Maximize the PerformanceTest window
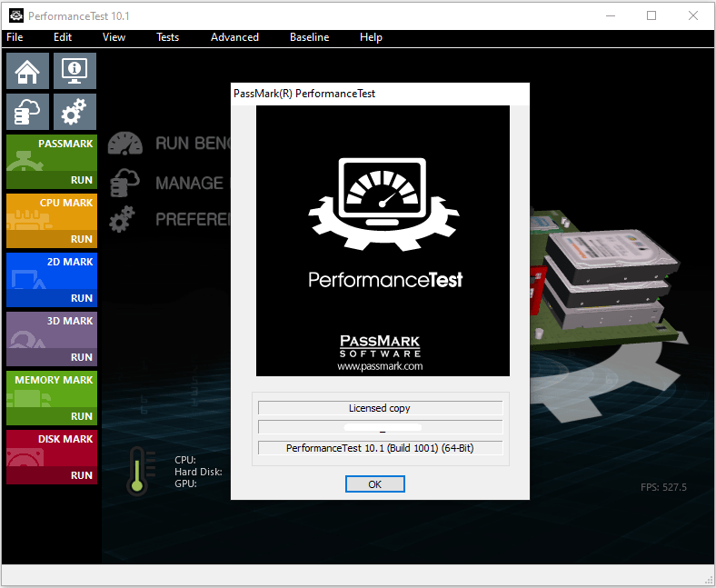The height and width of the screenshot is (588, 716). point(651,15)
